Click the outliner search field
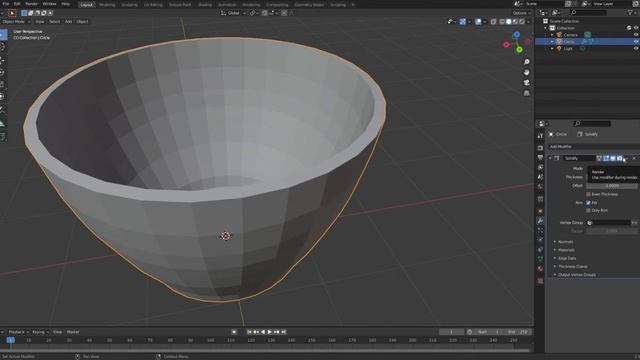The width and height of the screenshot is (640, 360). tap(589, 13)
